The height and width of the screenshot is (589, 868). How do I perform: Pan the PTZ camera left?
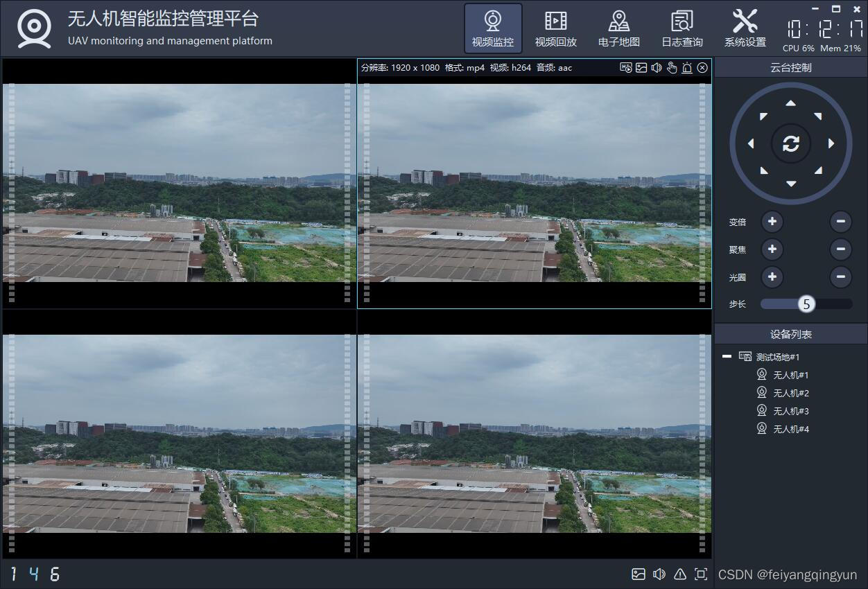pyautogui.click(x=751, y=143)
